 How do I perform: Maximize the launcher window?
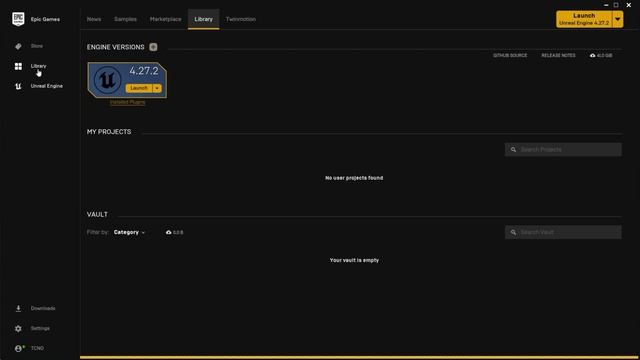coord(616,5)
